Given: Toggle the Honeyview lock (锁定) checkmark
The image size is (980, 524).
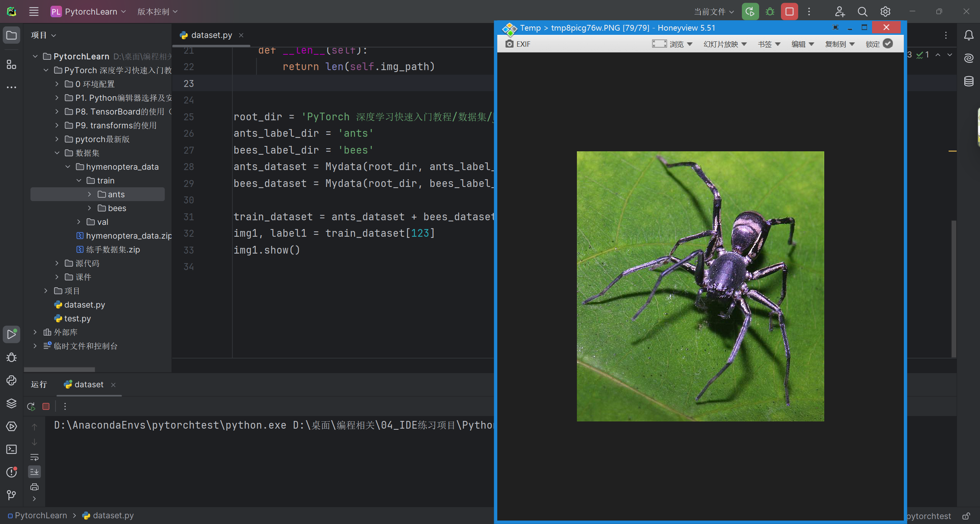Looking at the screenshot, I should pyautogui.click(x=888, y=44).
